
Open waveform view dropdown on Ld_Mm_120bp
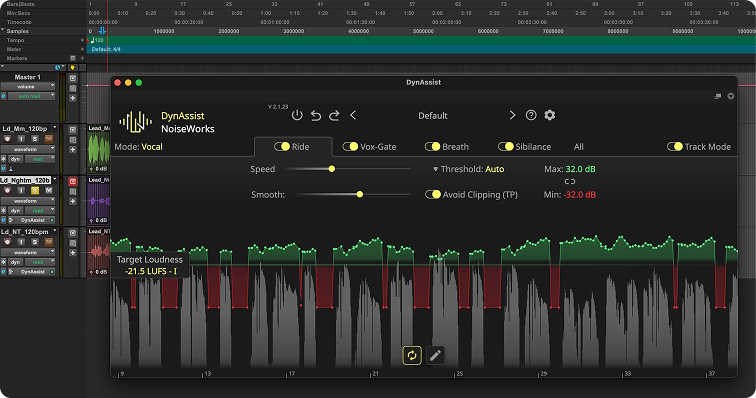coord(28,149)
